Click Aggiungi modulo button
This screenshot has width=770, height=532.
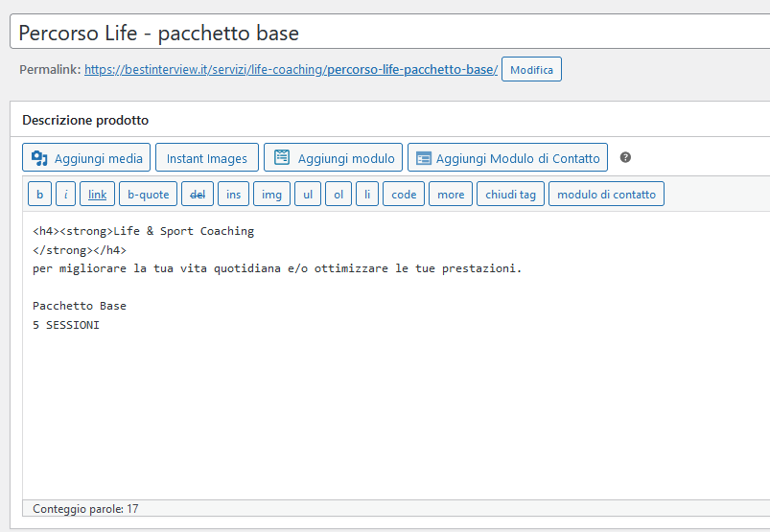(x=333, y=158)
